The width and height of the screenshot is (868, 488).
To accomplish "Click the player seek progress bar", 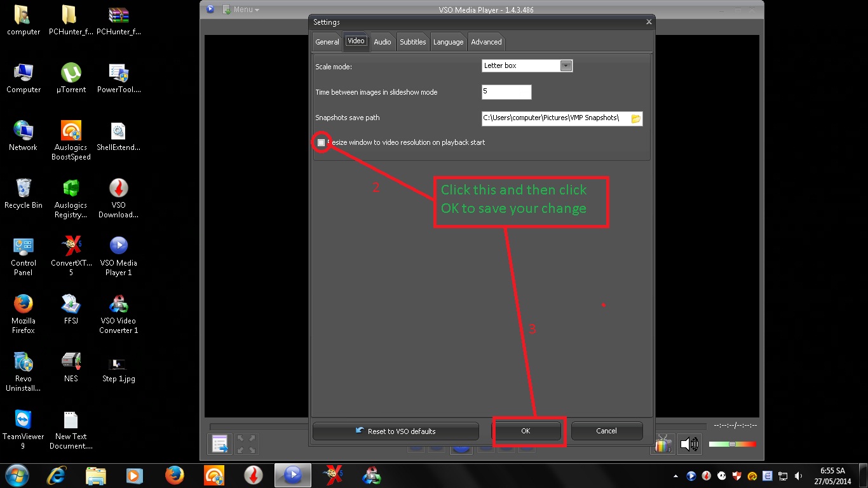I will [458, 426].
